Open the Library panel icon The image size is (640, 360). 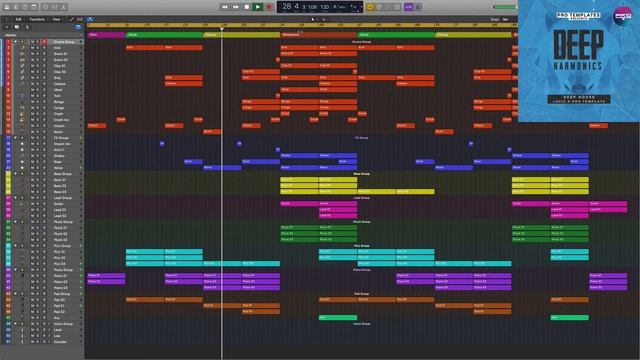pos(7,7)
